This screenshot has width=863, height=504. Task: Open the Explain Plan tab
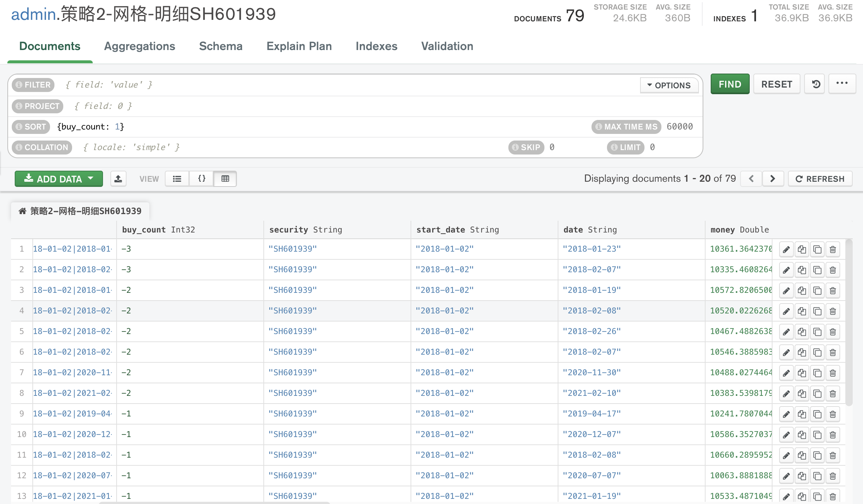299,46
